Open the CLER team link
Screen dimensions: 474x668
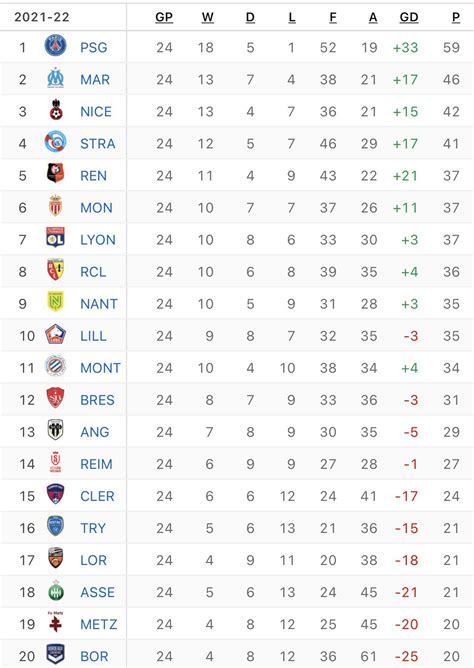click(97, 496)
